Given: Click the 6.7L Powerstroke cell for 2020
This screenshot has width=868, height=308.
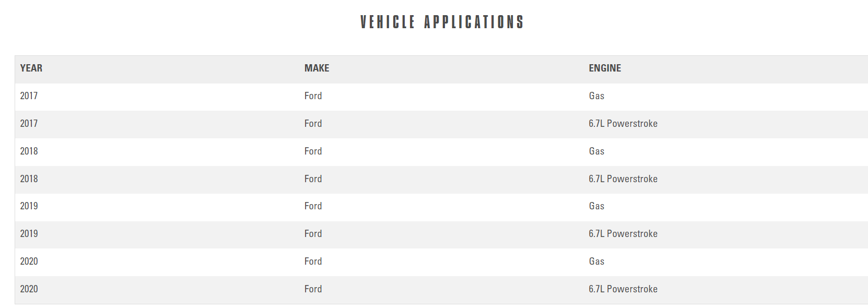Looking at the screenshot, I should point(623,289).
